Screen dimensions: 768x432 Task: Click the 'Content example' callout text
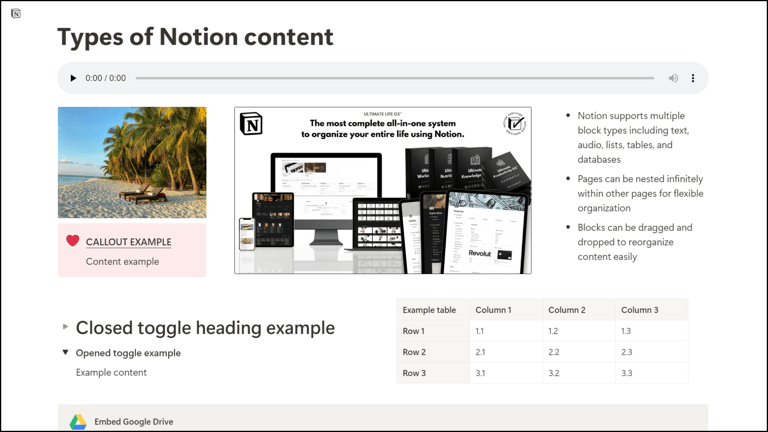122,262
